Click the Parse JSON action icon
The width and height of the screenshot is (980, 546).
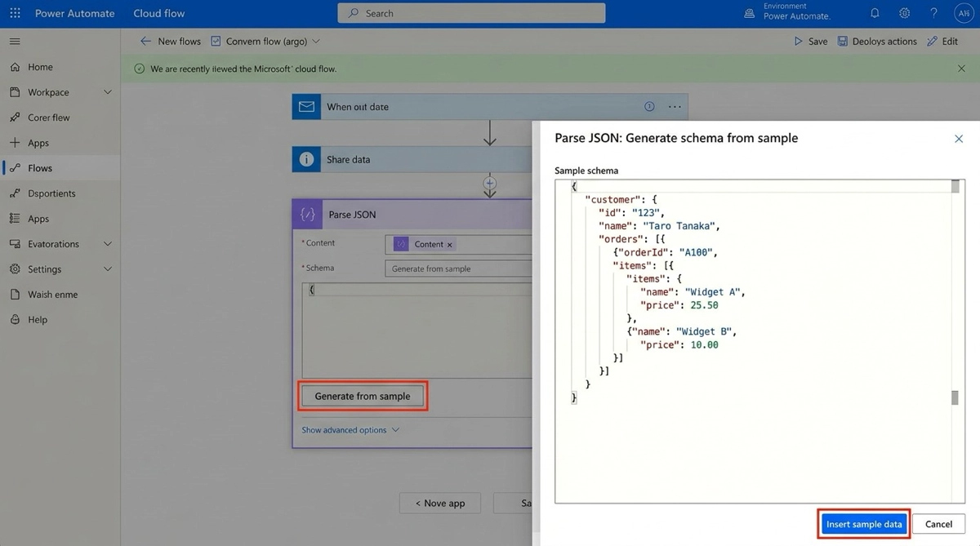(308, 215)
